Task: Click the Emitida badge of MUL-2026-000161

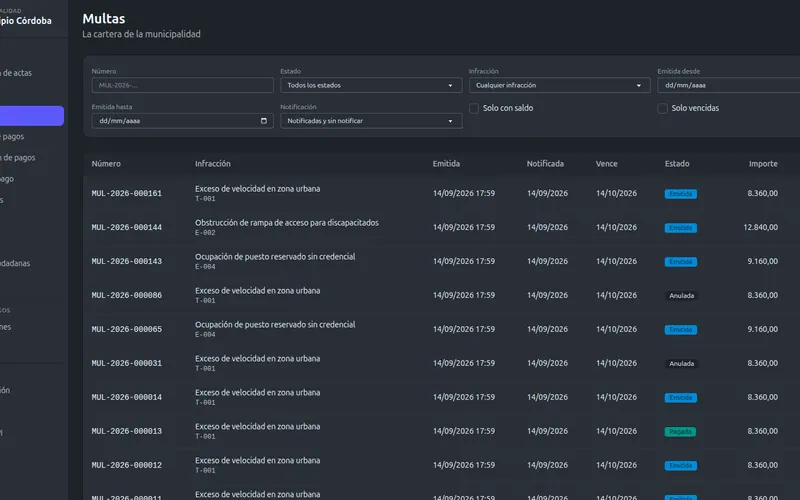Action: (x=681, y=194)
